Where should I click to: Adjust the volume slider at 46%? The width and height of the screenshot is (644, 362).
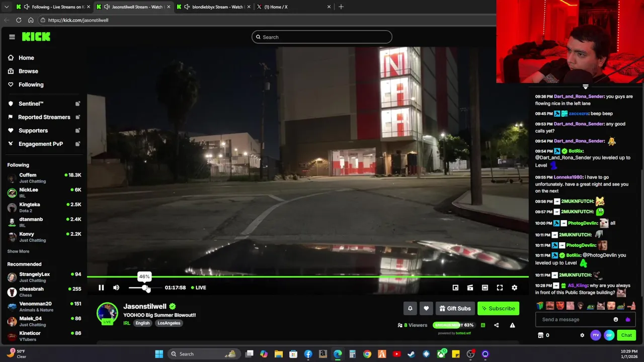coord(145,288)
